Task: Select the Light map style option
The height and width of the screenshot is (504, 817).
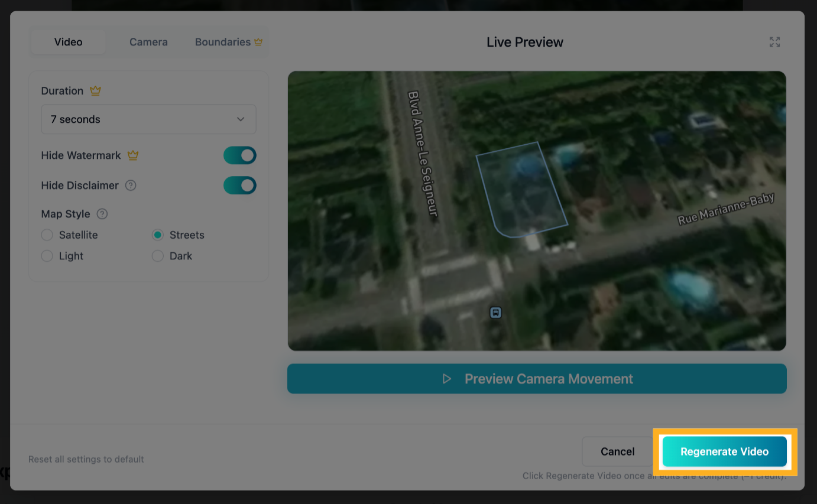Action: pyautogui.click(x=47, y=256)
